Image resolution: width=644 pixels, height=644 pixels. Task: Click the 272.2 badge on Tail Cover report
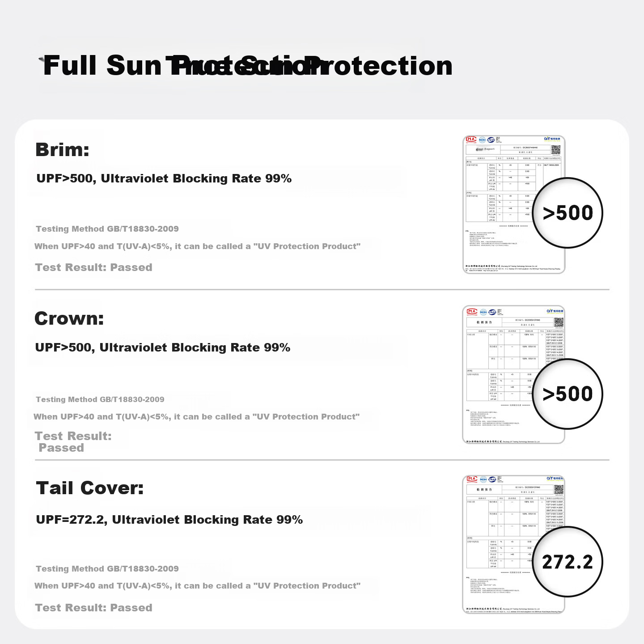coord(568,562)
